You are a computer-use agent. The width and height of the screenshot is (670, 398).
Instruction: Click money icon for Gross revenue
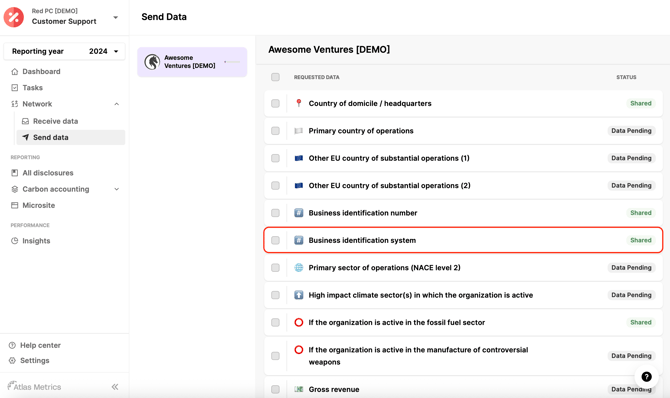(299, 389)
